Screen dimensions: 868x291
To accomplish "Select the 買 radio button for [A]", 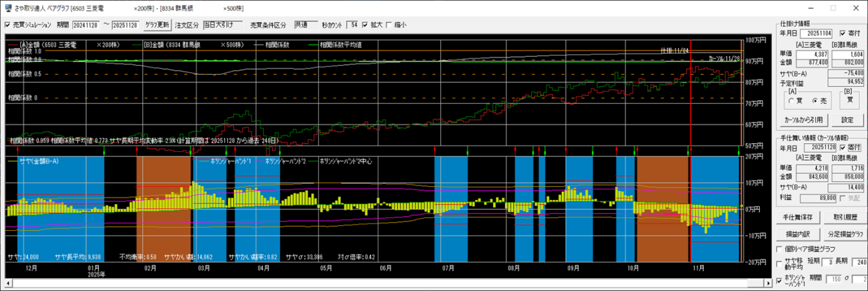I will pos(792,100).
